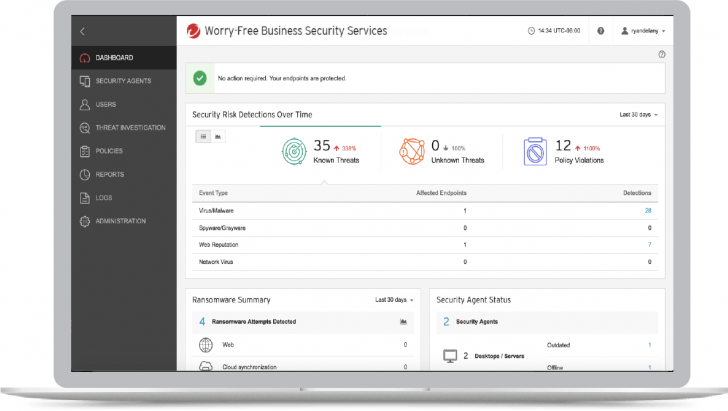Click the 14:34 UTC time display
Screen dimensions: 728x411
(x=559, y=31)
